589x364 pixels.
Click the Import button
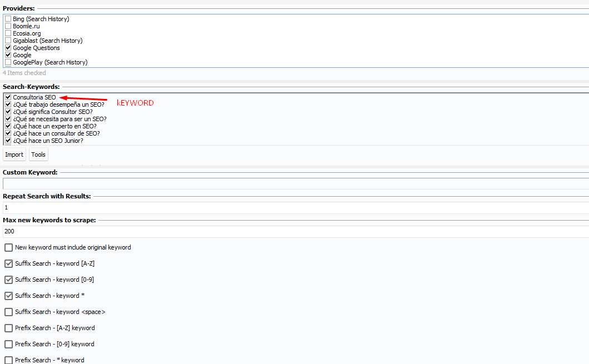tap(14, 154)
